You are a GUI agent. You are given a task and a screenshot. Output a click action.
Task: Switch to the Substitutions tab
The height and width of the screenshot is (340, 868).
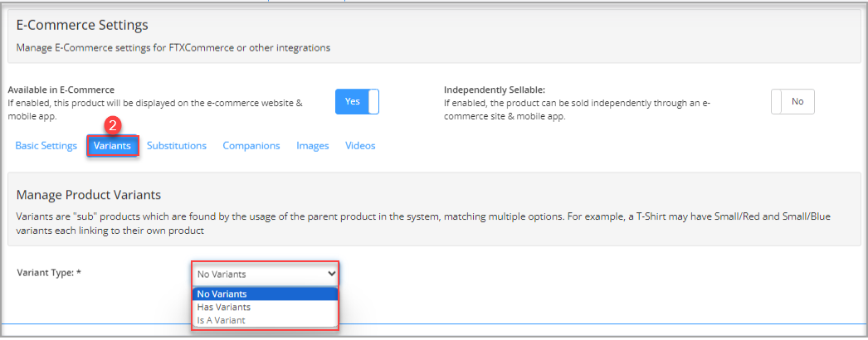(177, 146)
